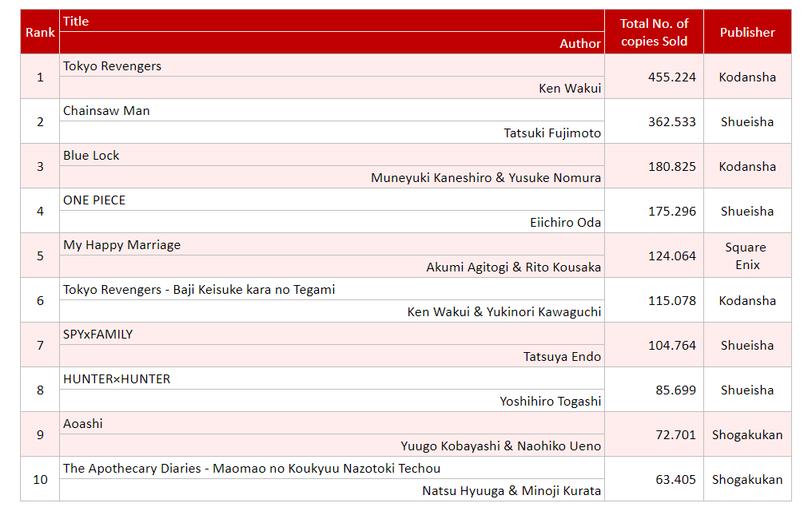812x515 pixels.
Task: Select the title "ONE PIECE"
Action: (94, 200)
